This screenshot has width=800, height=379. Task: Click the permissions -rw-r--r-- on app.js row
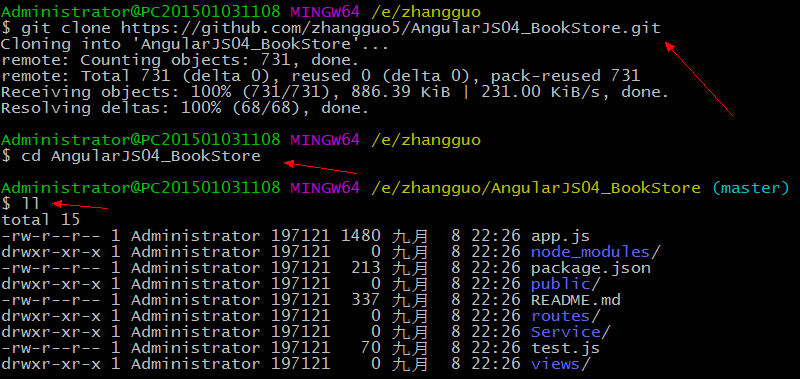click(51, 236)
